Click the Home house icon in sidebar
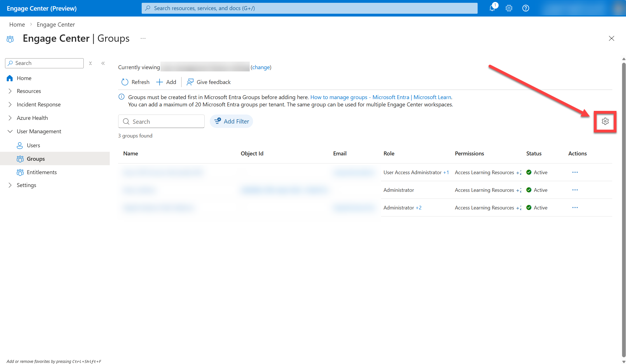Image resolution: width=626 pixels, height=364 pixels. [10, 78]
